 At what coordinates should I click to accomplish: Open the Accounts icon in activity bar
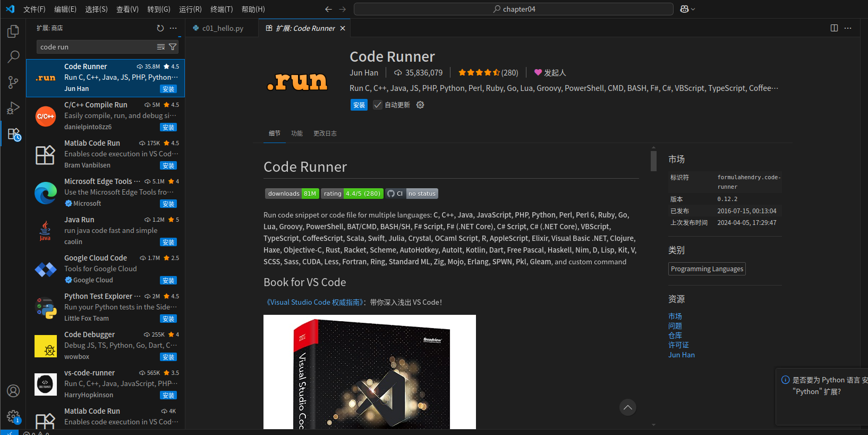tap(13, 391)
